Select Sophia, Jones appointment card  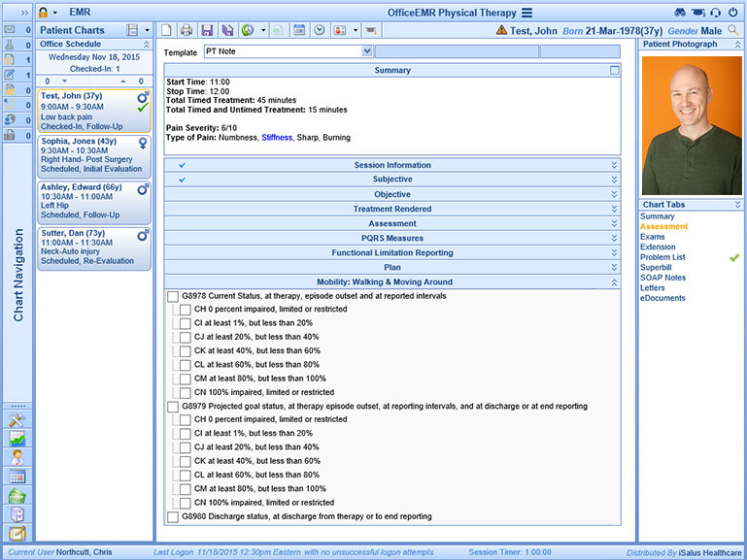tap(94, 156)
